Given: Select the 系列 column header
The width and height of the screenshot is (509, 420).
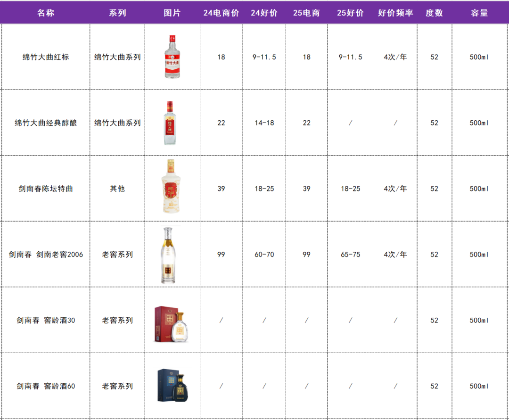Looking at the screenshot, I should [117, 13].
